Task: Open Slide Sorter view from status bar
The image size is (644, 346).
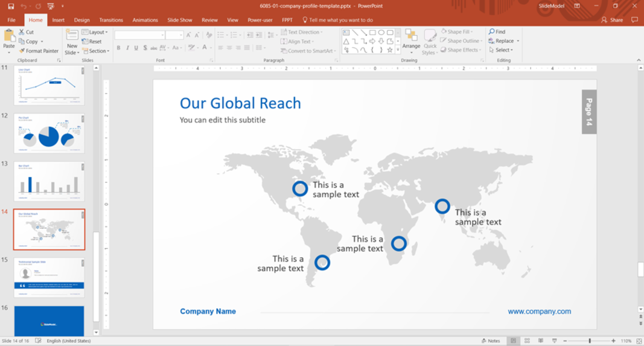Action: 527,341
